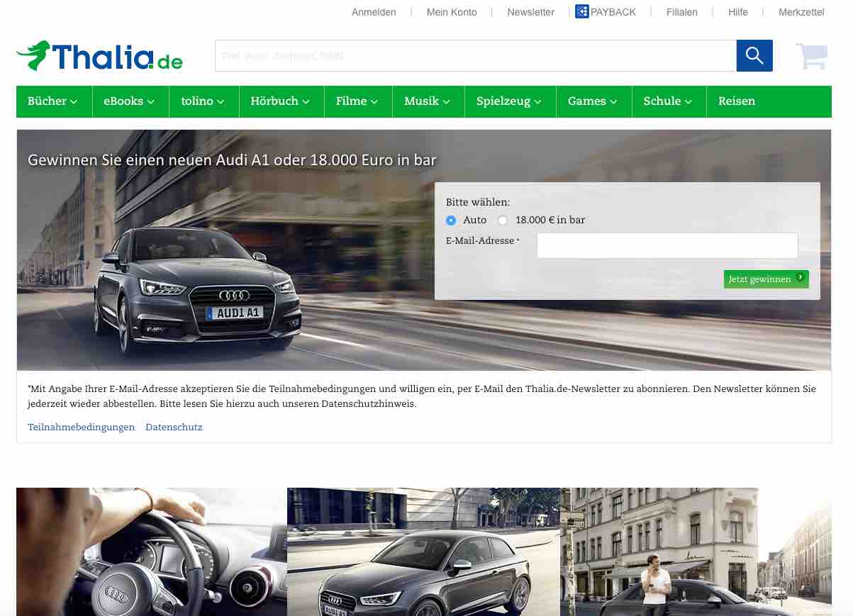Screen dimensions: 853x616
Task: Open the Bücher category label
Action: click(47, 101)
